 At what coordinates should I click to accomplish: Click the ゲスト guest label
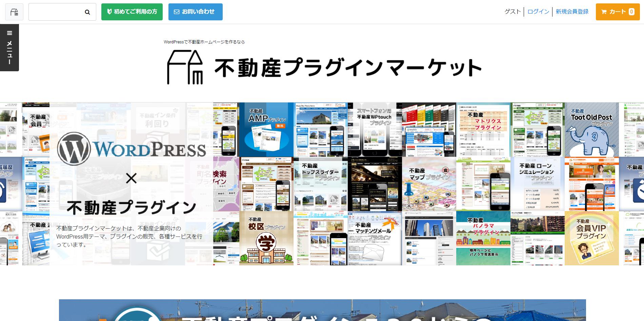[x=512, y=12]
